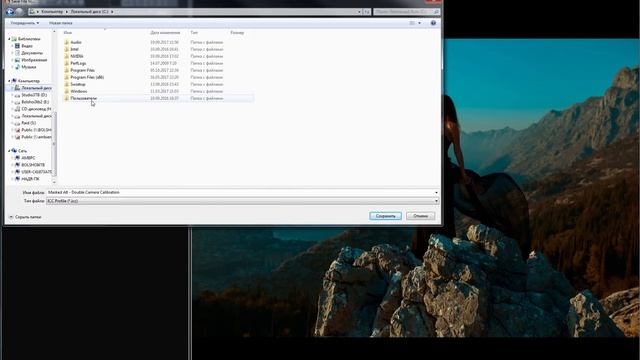Image resolution: width=640 pixels, height=360 pixels.
Task: Select the Windows folder icon
Action: [67, 91]
